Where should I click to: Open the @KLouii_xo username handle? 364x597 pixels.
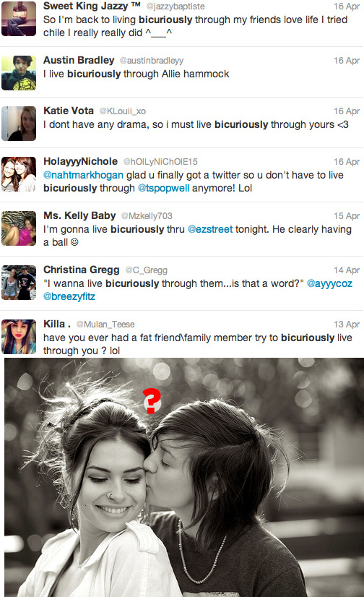pyautogui.click(x=123, y=111)
